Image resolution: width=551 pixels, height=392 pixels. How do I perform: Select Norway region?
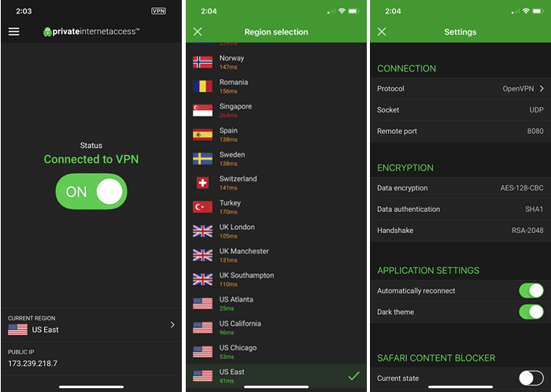point(276,62)
